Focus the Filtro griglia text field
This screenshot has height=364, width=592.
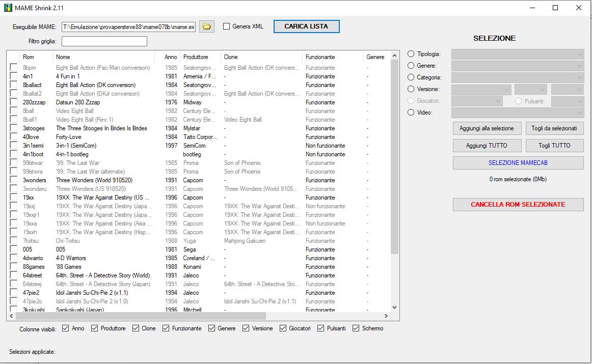[104, 41]
